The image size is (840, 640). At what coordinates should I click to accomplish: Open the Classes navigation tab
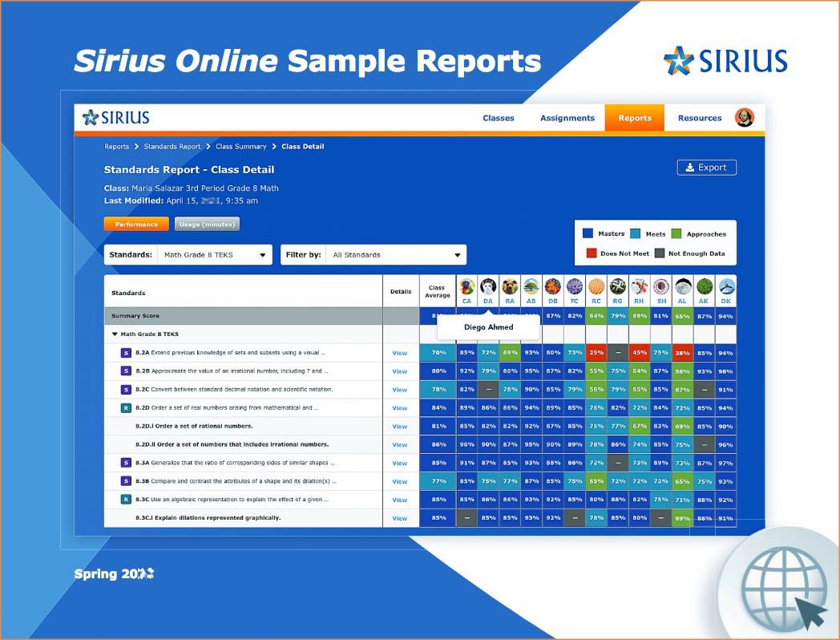tap(499, 118)
